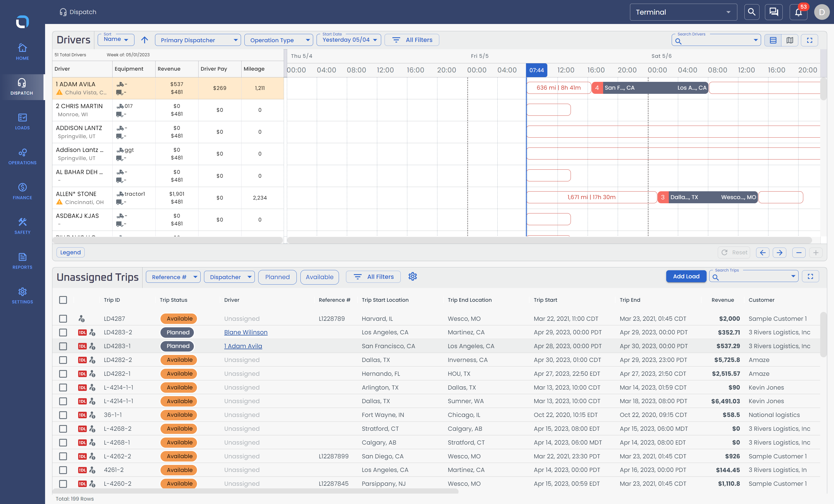The width and height of the screenshot is (834, 504).
Task: Expand the Terminal selector dropdown
Action: pos(683,12)
